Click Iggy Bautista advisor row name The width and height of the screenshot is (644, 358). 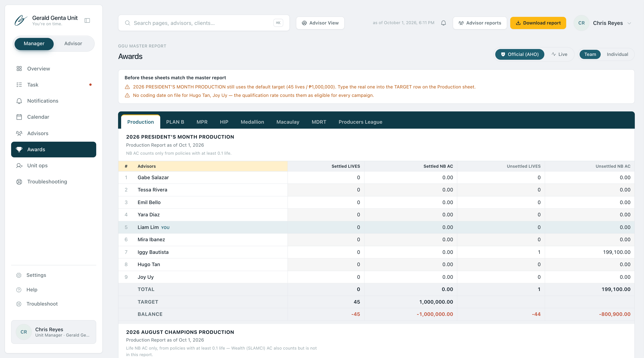(x=153, y=252)
